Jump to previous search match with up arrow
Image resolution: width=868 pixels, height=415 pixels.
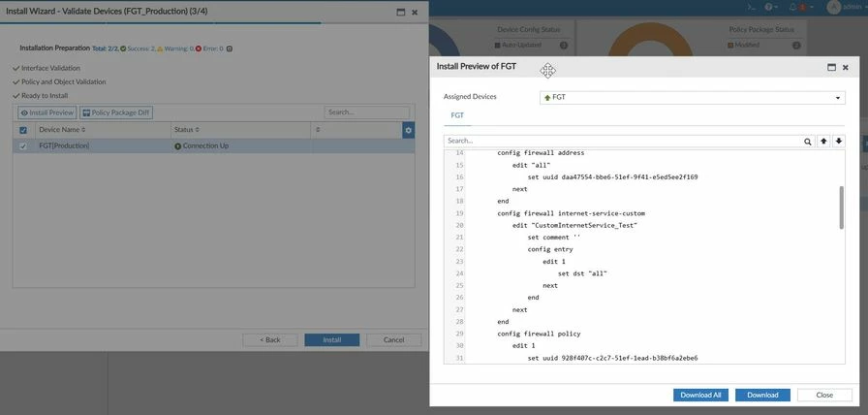click(823, 142)
